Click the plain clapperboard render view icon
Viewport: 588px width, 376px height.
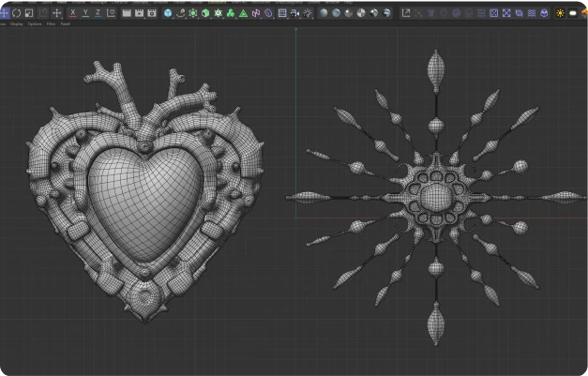(x=127, y=13)
